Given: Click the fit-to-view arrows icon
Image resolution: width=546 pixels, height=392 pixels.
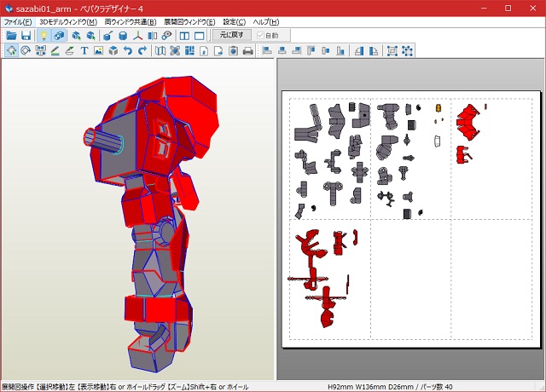Looking at the screenshot, I should click(175, 51).
